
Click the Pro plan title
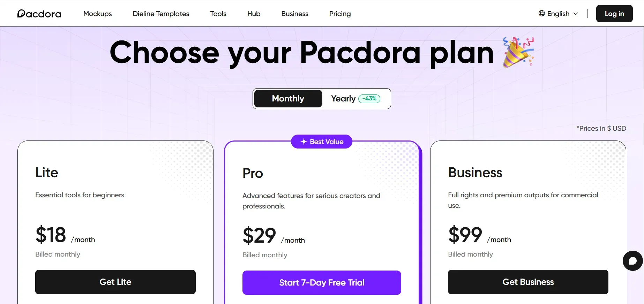(253, 173)
